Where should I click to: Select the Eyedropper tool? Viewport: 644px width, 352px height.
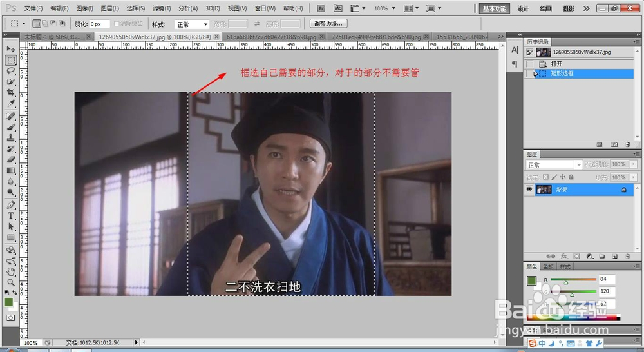[11, 103]
